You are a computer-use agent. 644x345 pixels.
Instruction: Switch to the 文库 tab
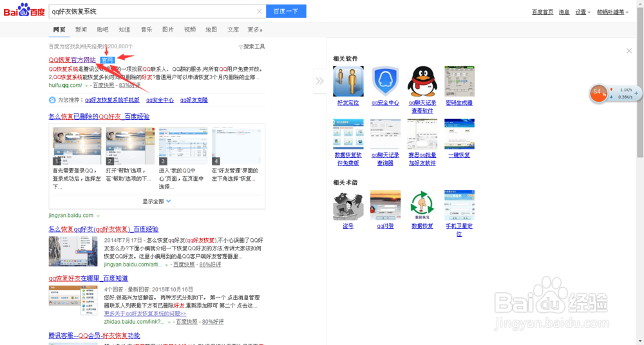click(233, 30)
